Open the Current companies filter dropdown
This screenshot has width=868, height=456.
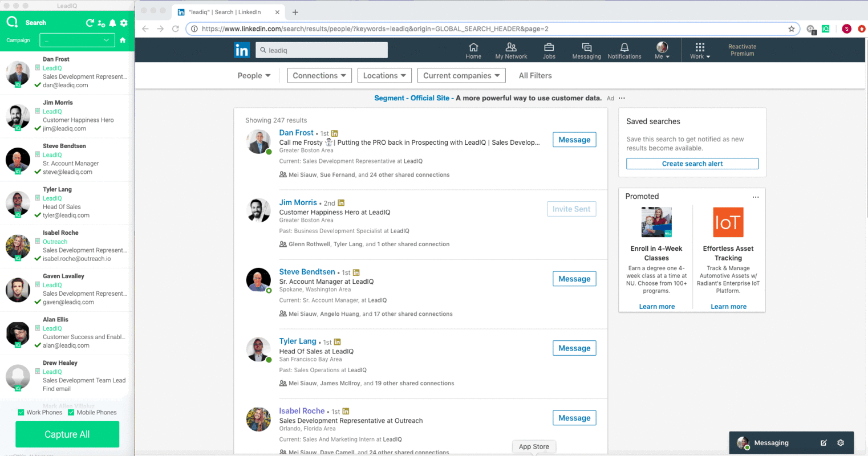click(461, 75)
